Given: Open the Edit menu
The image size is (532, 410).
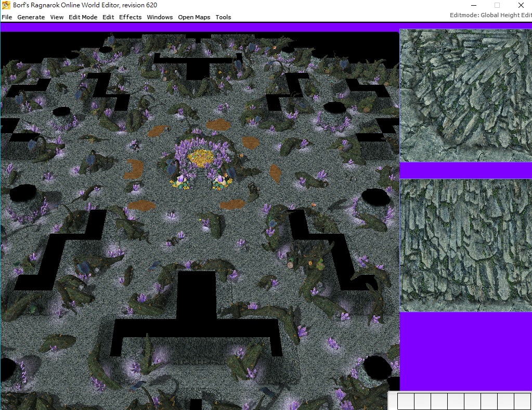Looking at the screenshot, I should [108, 17].
